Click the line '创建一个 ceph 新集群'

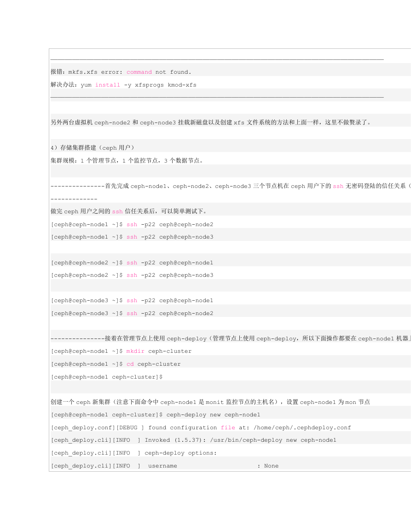point(210,402)
